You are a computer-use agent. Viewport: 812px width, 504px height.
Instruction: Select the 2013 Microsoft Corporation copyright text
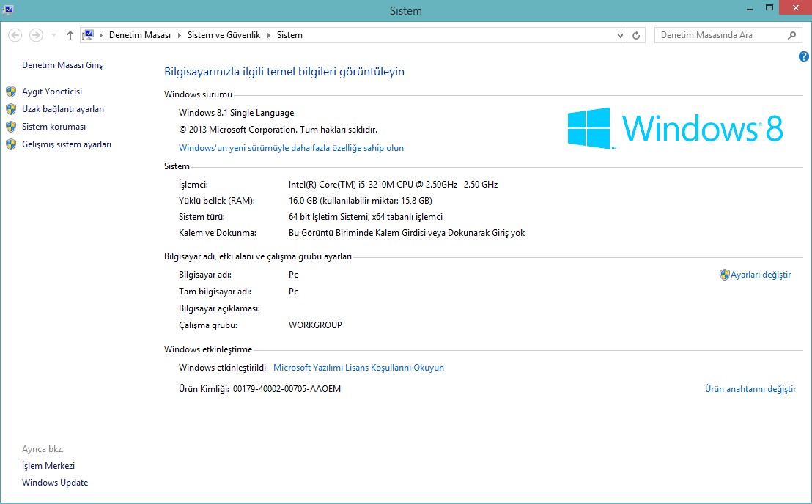278,130
